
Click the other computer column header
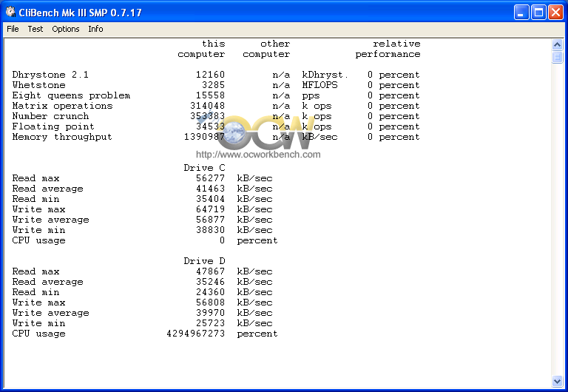pyautogui.click(x=266, y=49)
